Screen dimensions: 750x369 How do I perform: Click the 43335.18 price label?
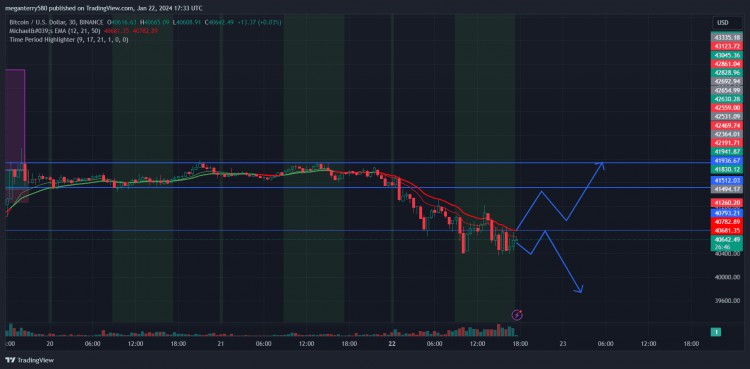click(726, 37)
